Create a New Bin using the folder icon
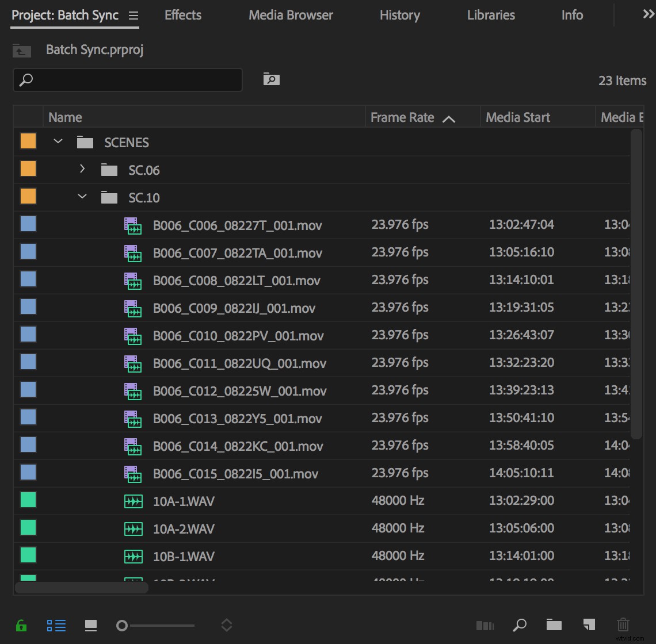The width and height of the screenshot is (656, 644). click(x=554, y=625)
